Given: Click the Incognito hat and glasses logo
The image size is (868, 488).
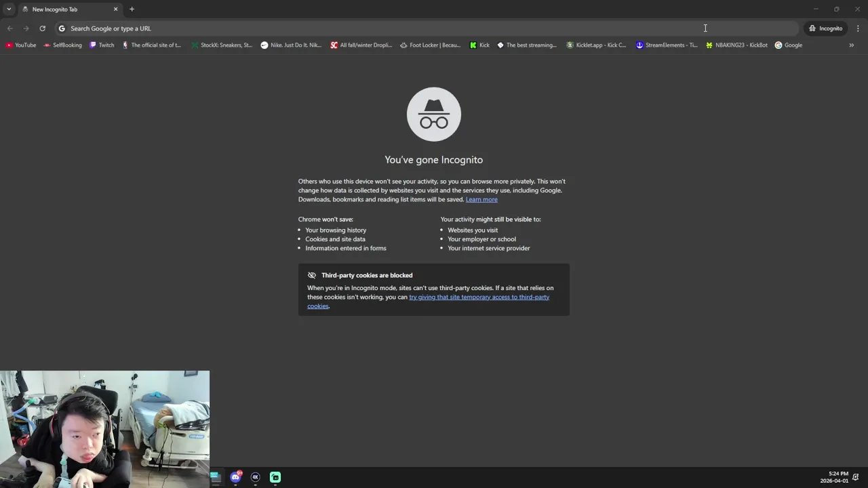Looking at the screenshot, I should coord(434,115).
